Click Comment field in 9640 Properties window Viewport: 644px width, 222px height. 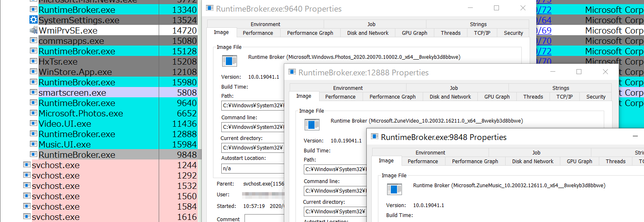click(264, 218)
